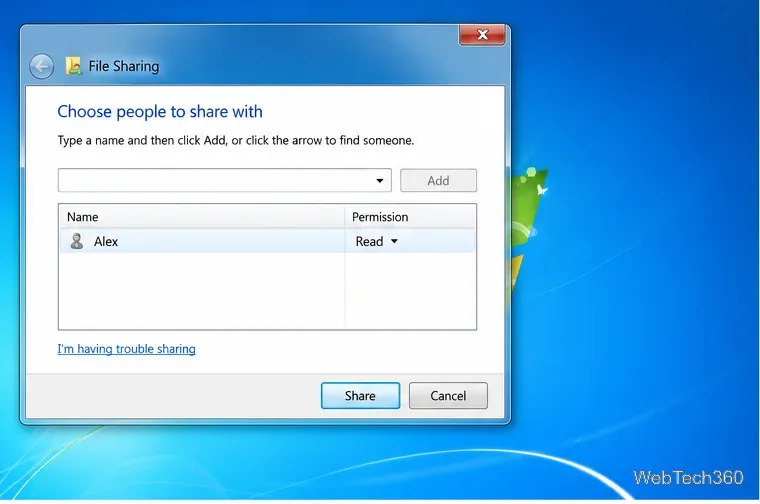760x504 pixels.
Task: Sort by the Name column header
Action: 202,217
